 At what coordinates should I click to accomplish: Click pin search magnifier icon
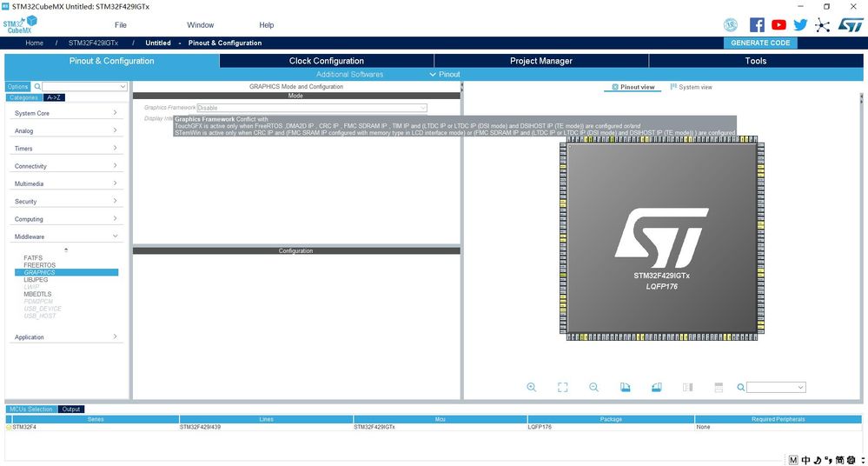click(x=740, y=387)
